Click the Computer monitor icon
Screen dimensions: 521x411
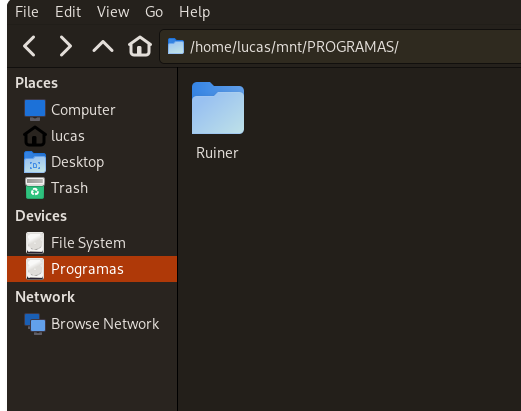pos(35,110)
